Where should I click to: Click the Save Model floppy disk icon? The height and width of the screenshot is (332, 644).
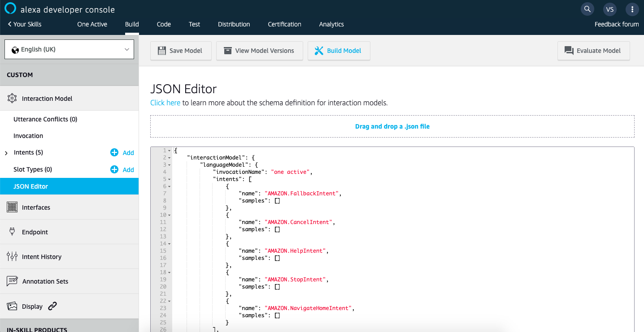click(x=162, y=51)
